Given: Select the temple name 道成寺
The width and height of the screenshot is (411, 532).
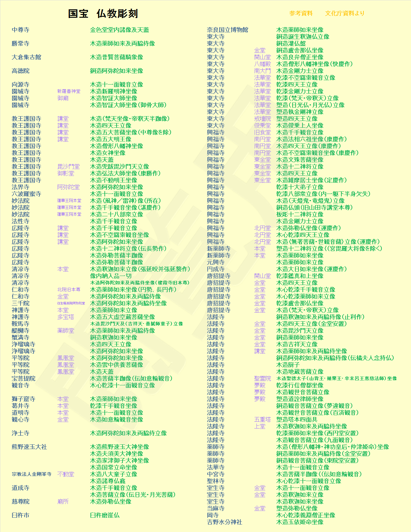Looking at the screenshot, I should 21,488.
